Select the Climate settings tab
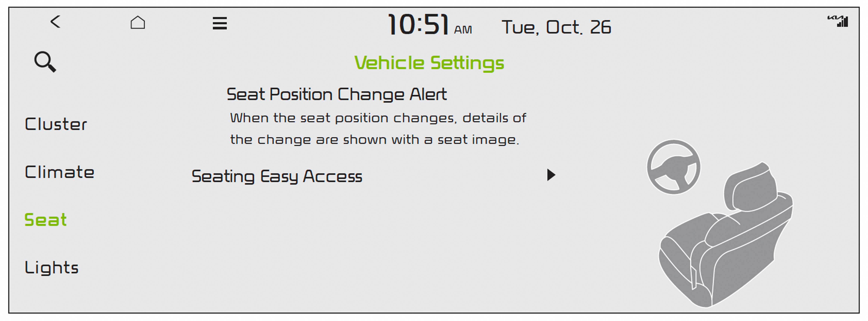 tap(59, 172)
